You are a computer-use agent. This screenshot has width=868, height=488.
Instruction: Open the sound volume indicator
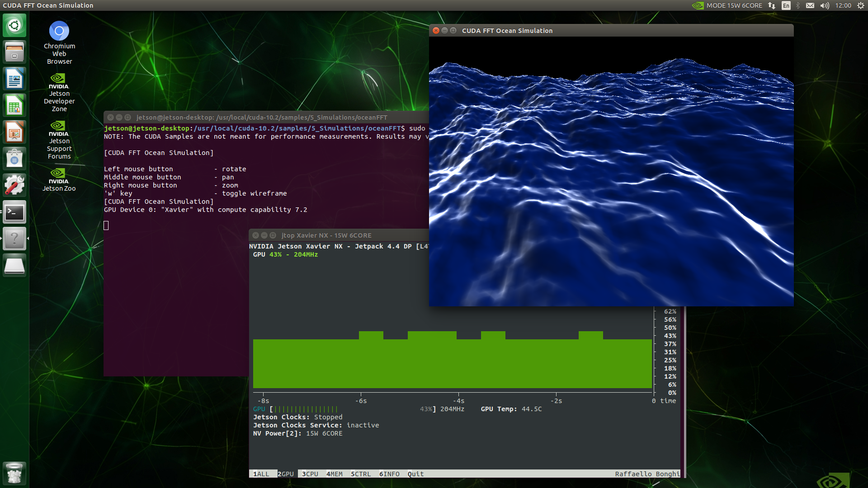pyautogui.click(x=825, y=5)
